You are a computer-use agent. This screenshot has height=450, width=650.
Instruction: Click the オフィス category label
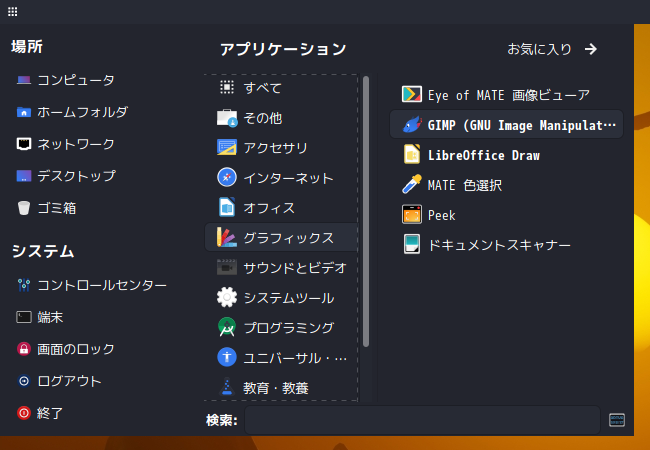coord(269,208)
